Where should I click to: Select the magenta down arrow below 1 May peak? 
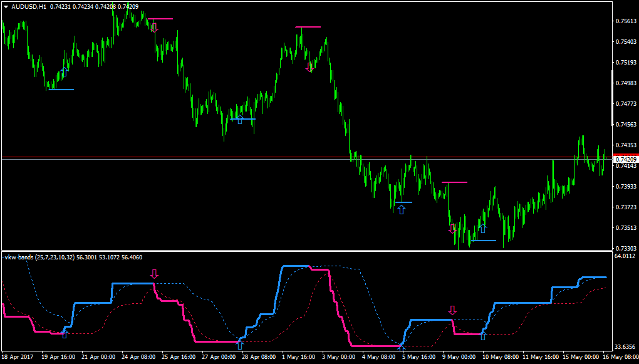click(x=309, y=67)
